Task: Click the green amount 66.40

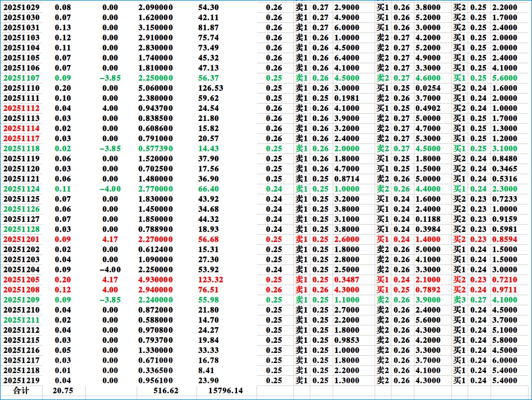Action: [208, 189]
